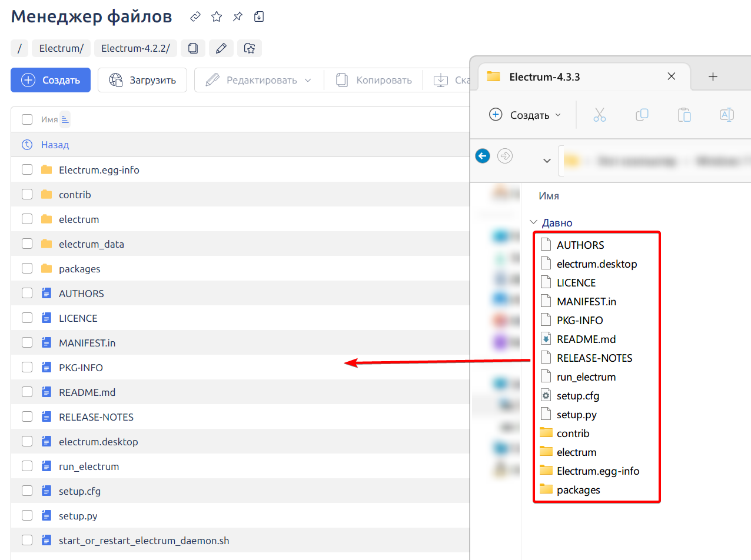This screenshot has width=751, height=560.
Task: Click the pencil edit-path icon in the breadcrumbs
Action: point(221,49)
